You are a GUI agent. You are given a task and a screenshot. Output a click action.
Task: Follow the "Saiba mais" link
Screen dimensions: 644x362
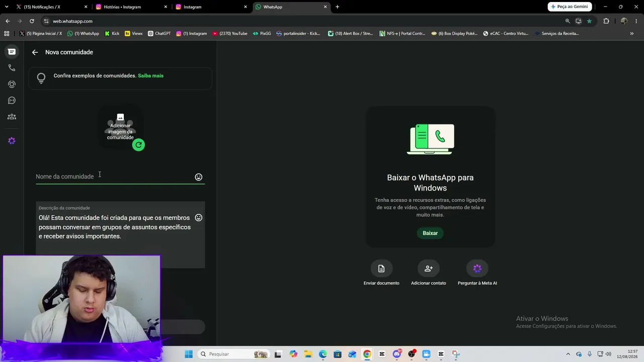tap(150, 76)
